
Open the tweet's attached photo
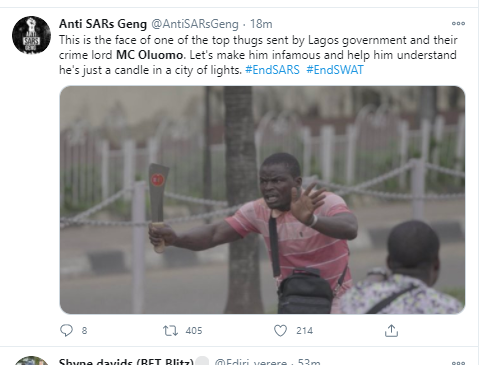click(x=262, y=200)
